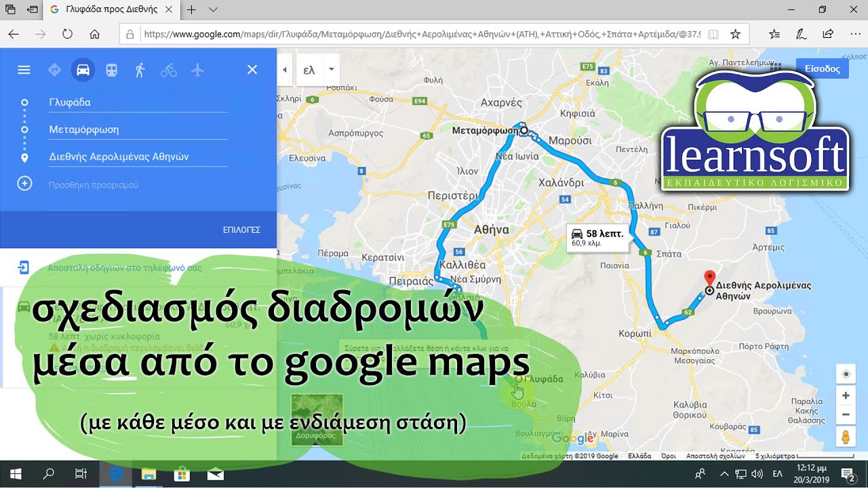Click the Ελλάδα link in map footer
868x488 pixels.
tap(639, 456)
